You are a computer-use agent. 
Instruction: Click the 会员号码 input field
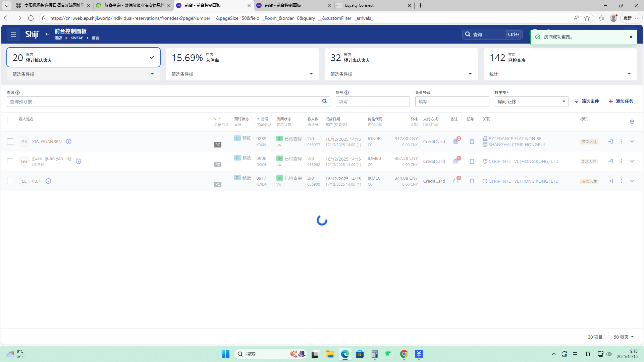pyautogui.click(x=452, y=102)
